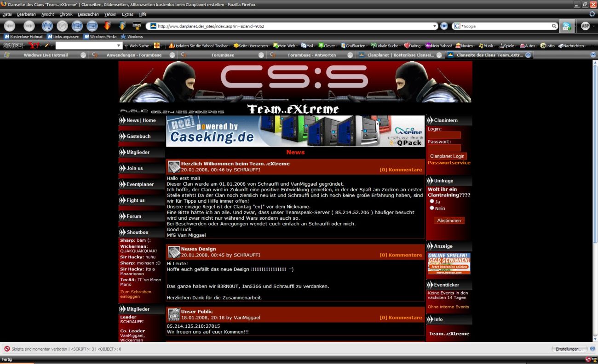Viewport: 598px width, 364px height.
Task: Switch to the Windows Live Hotmail tab
Action: [45, 55]
